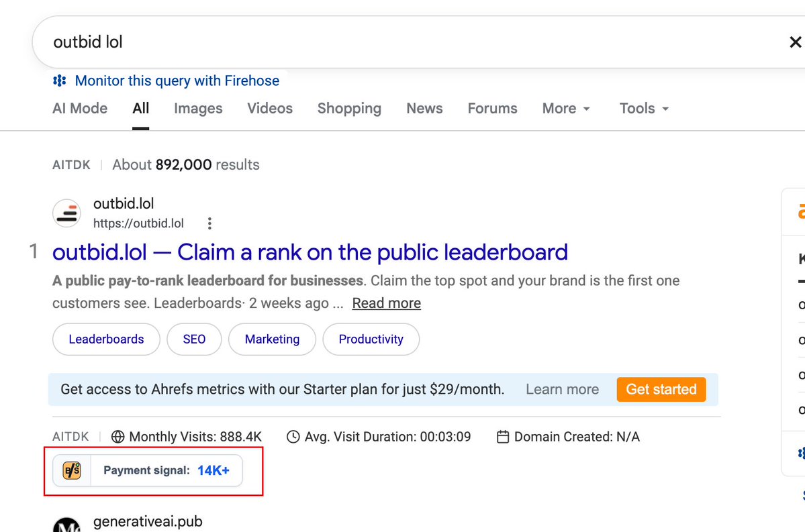The image size is (805, 532).
Task: Open the News tab
Action: (x=424, y=108)
